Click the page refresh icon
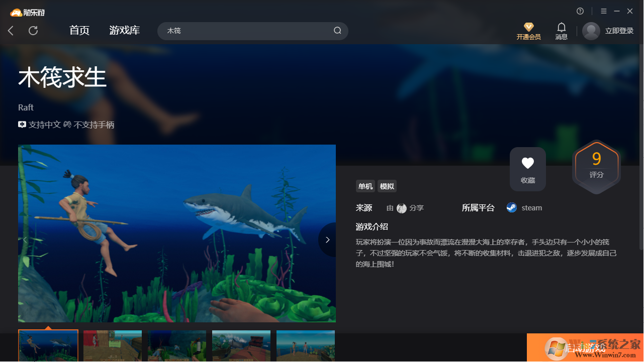The image size is (644, 362). (33, 30)
